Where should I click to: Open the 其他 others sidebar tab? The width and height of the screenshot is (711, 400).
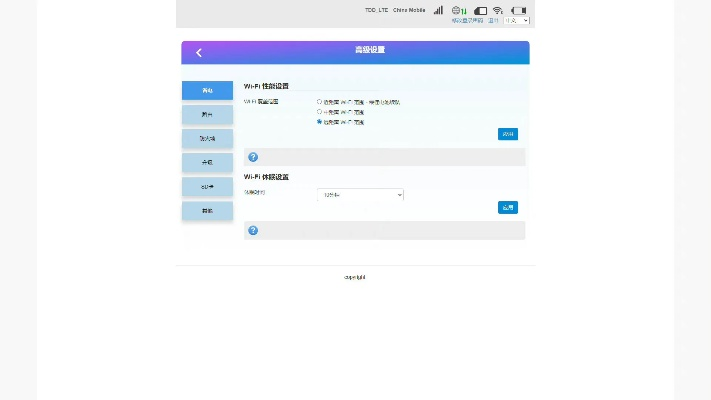tap(207, 210)
